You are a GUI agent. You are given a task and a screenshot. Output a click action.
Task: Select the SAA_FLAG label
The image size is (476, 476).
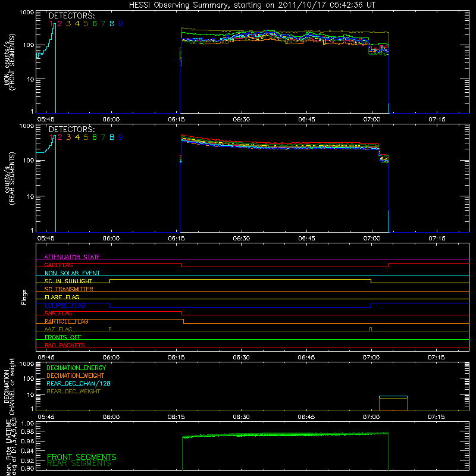pyautogui.click(x=58, y=314)
